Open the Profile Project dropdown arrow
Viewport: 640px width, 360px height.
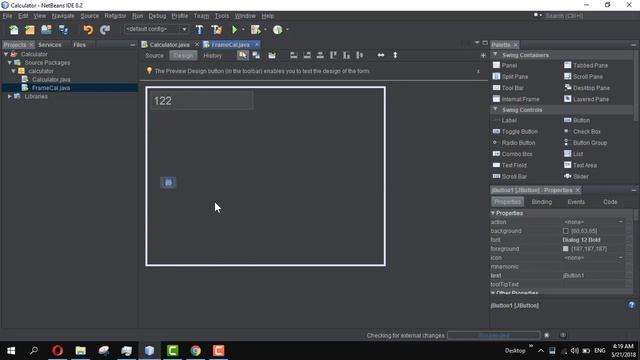click(287, 29)
